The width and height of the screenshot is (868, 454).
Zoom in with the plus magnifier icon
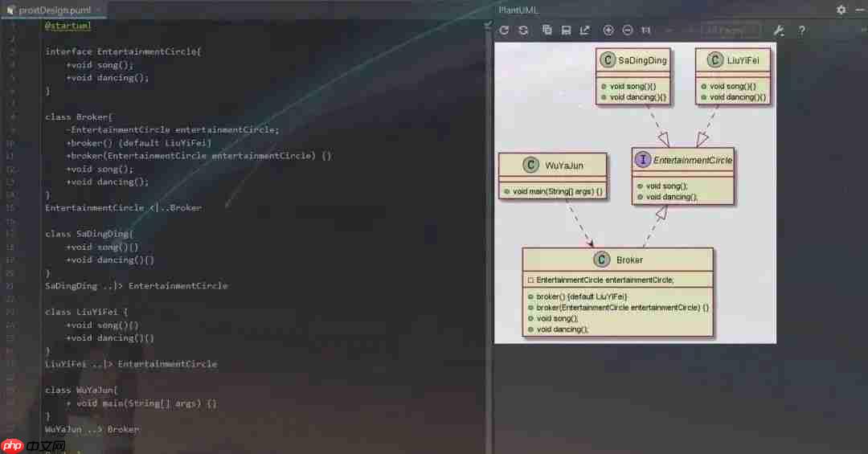608,31
